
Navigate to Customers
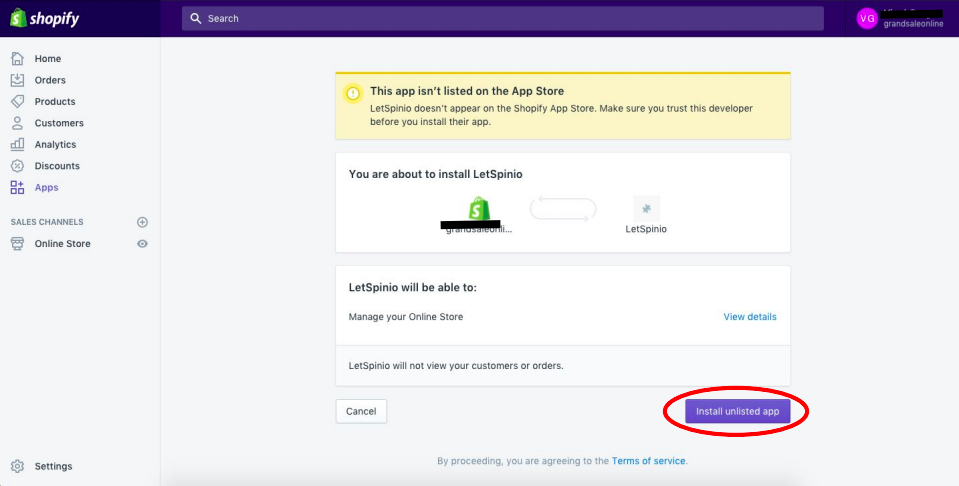click(59, 123)
